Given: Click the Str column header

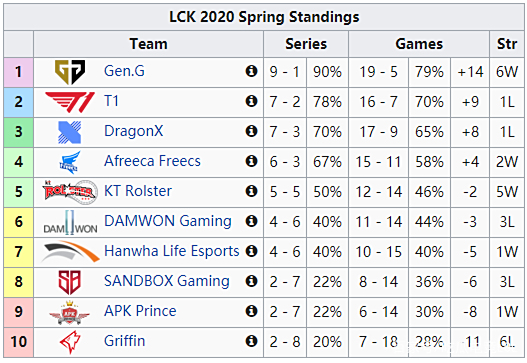Looking at the screenshot, I should click(x=507, y=44).
